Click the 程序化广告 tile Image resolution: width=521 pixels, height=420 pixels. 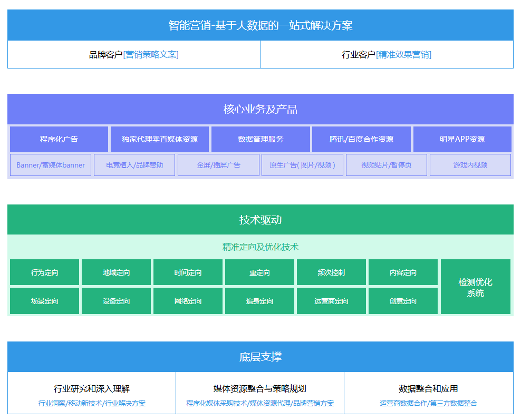pyautogui.click(x=59, y=139)
